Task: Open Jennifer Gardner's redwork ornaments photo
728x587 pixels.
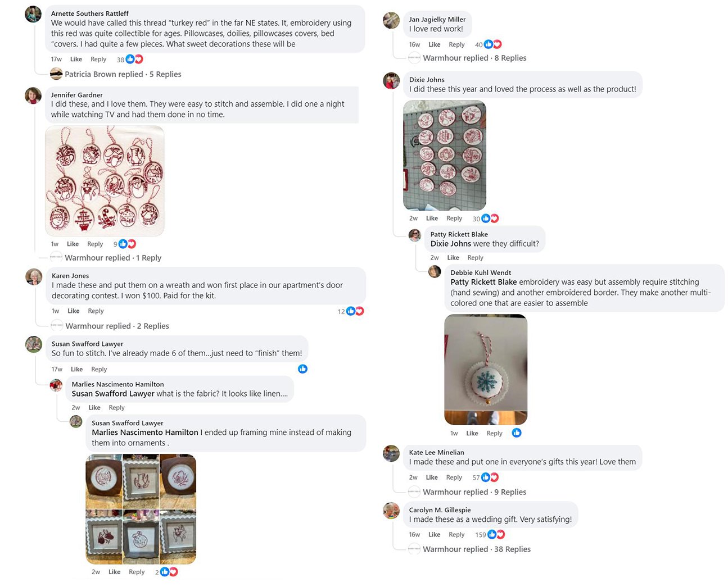Action: (x=105, y=181)
